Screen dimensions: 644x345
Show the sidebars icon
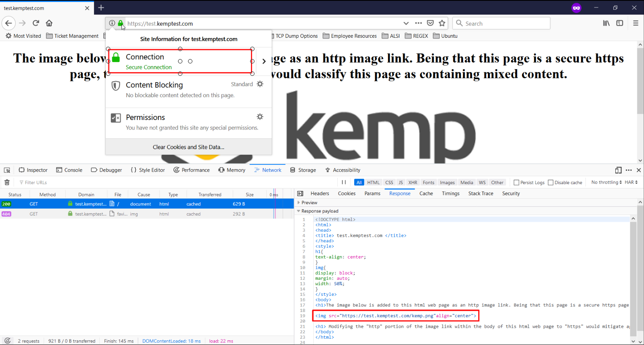[x=620, y=23]
